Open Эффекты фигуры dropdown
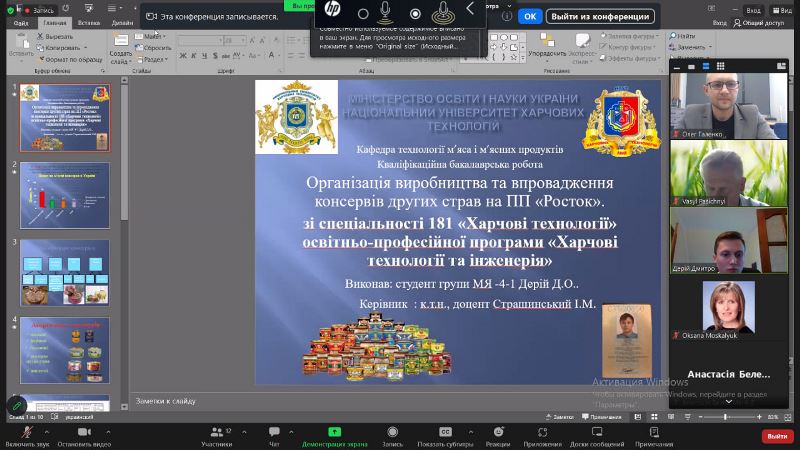800x450 pixels. coord(630,59)
